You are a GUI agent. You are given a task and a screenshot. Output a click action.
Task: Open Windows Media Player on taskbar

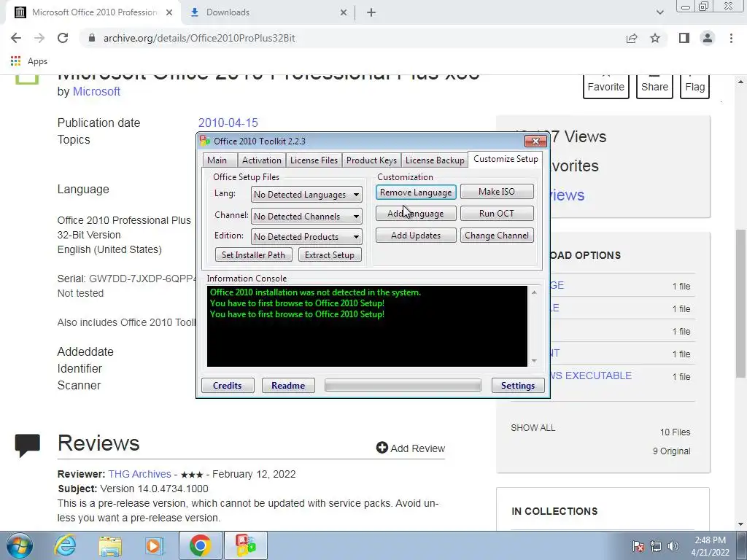[x=155, y=545]
